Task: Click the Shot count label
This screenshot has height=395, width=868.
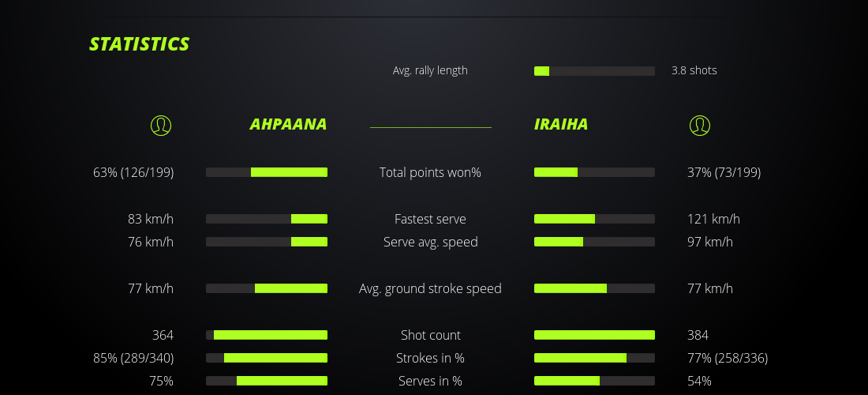Action: click(x=430, y=335)
